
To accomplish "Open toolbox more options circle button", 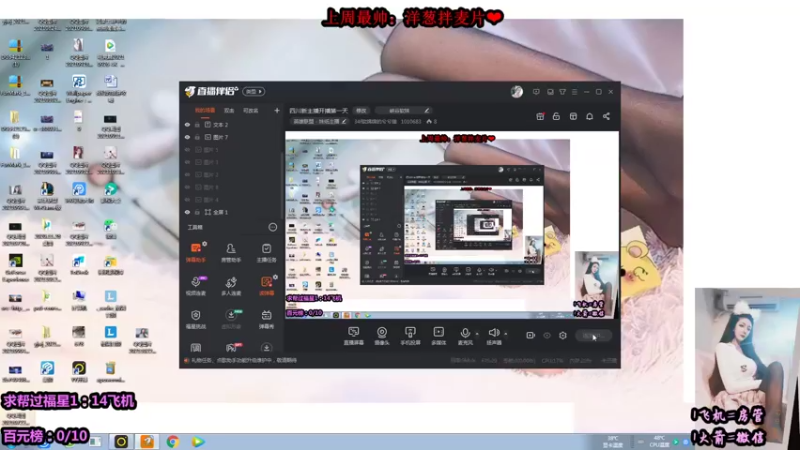I will (273, 227).
